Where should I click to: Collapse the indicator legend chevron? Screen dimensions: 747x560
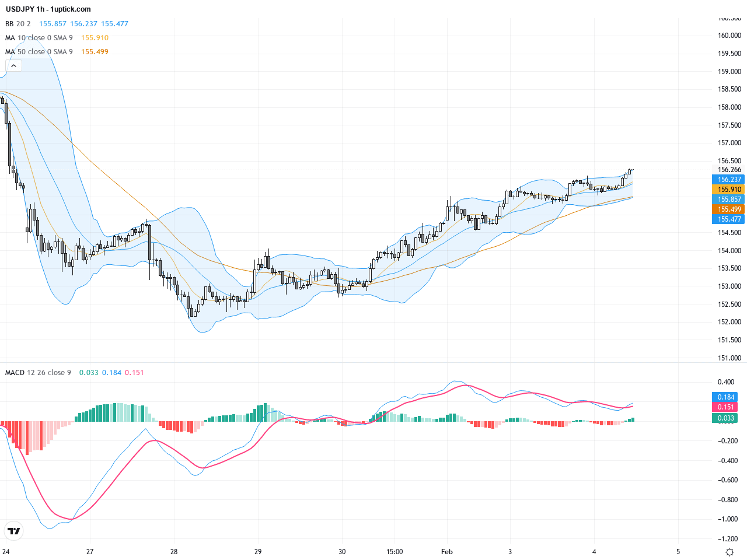13,66
